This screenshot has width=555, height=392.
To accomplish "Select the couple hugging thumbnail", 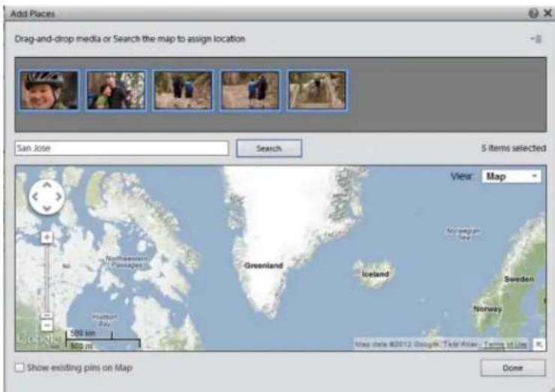I will [x=115, y=90].
